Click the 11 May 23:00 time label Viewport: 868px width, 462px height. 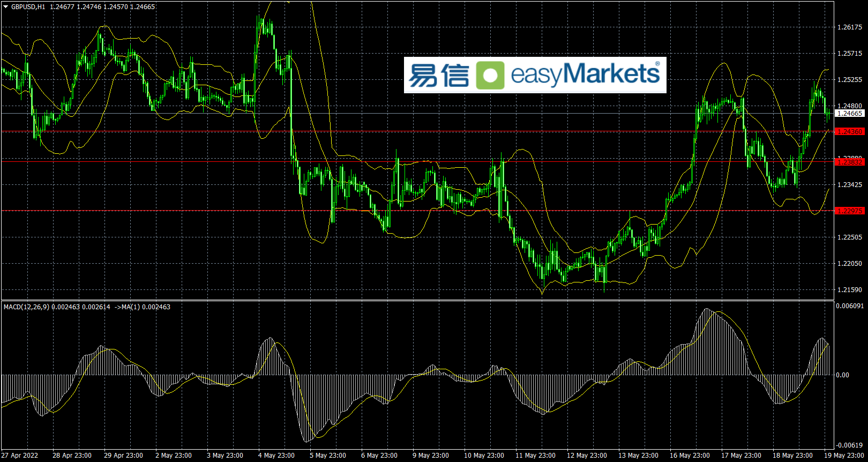click(535, 456)
